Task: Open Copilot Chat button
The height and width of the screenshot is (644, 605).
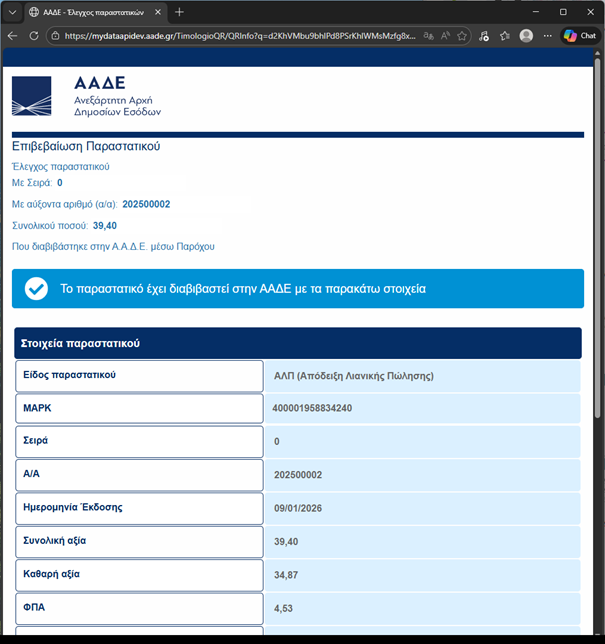Action: click(580, 36)
